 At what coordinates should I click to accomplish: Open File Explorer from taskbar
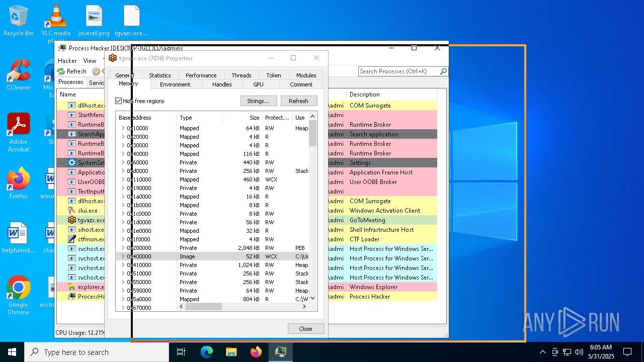231,352
